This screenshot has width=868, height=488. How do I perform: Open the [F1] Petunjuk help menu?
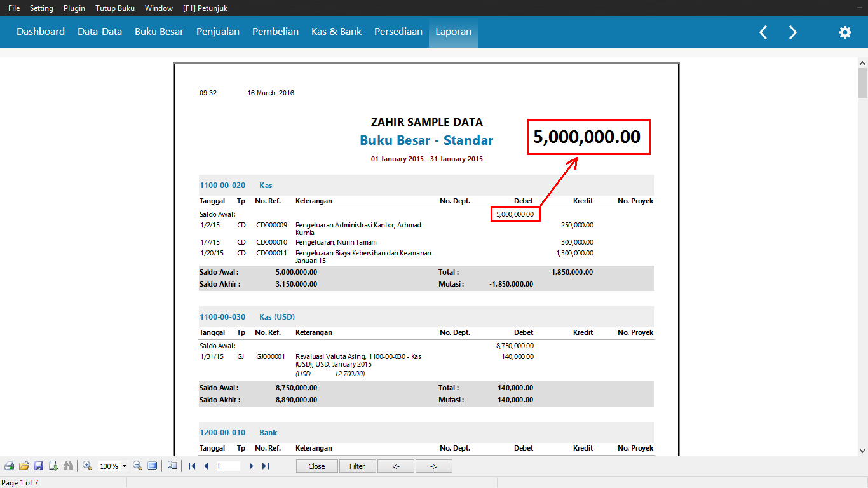click(x=205, y=8)
